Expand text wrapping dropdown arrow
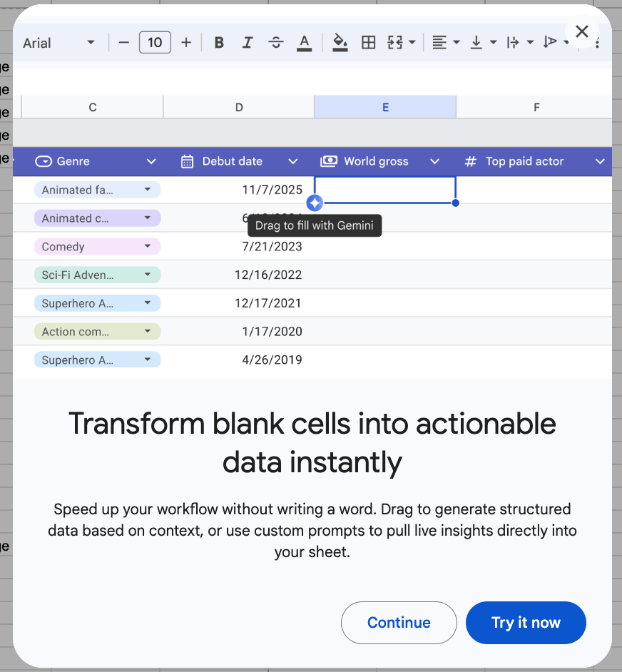 (530, 42)
